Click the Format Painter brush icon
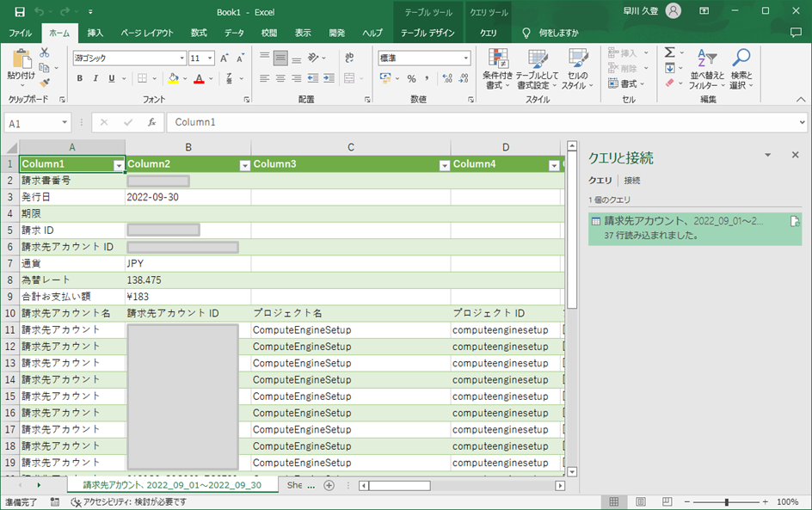The height and width of the screenshot is (510, 812). (45, 83)
